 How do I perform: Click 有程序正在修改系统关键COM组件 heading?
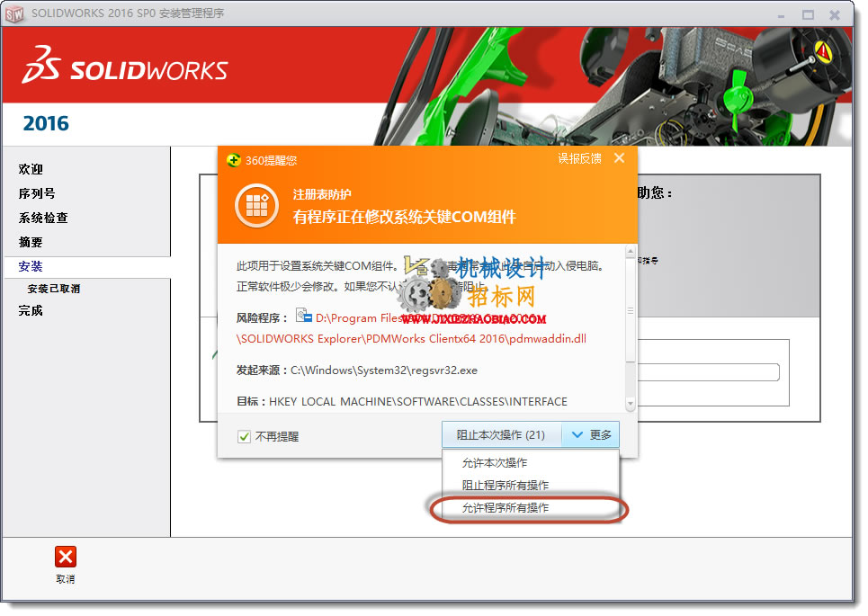click(x=404, y=217)
